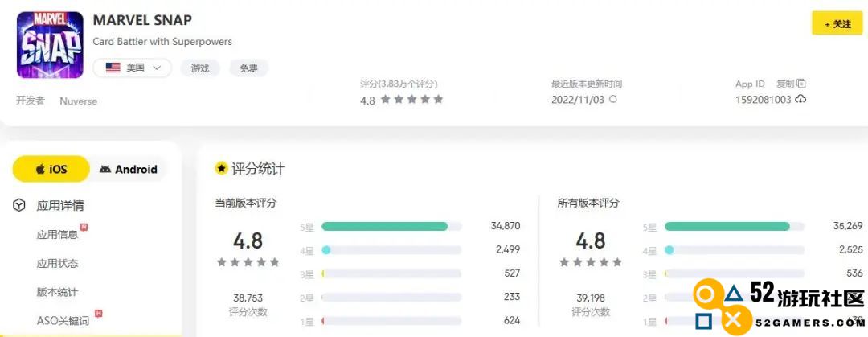Click the Apple logo in iOS tab
This screenshot has height=337, width=868.
tap(40, 169)
